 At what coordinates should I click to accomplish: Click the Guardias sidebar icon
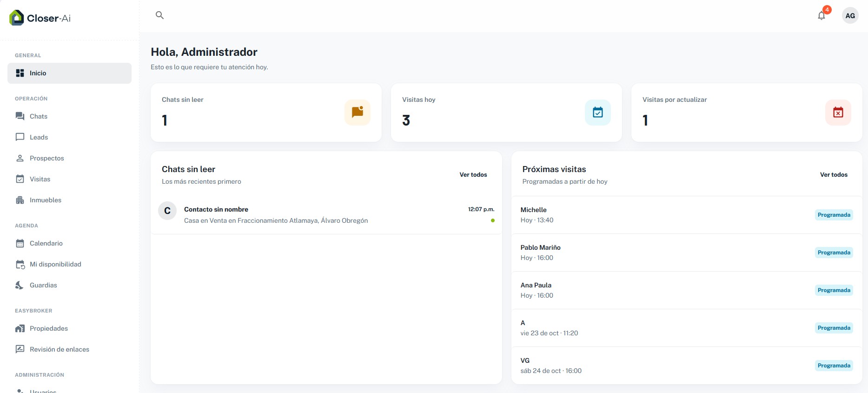tap(20, 285)
